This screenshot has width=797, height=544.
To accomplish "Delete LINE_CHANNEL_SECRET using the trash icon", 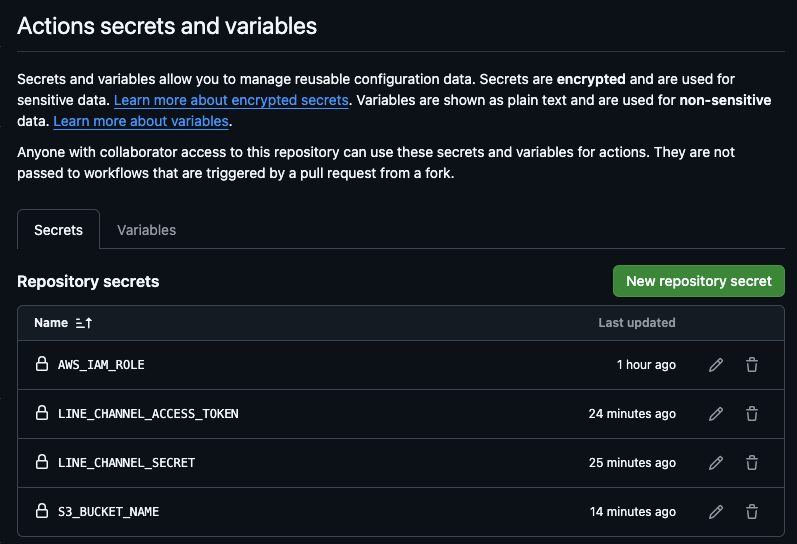I will (752, 463).
